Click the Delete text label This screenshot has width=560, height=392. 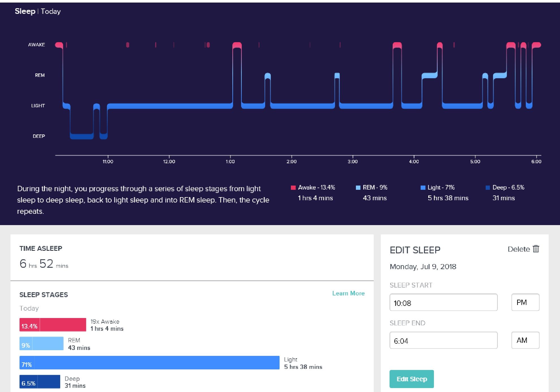pyautogui.click(x=518, y=249)
